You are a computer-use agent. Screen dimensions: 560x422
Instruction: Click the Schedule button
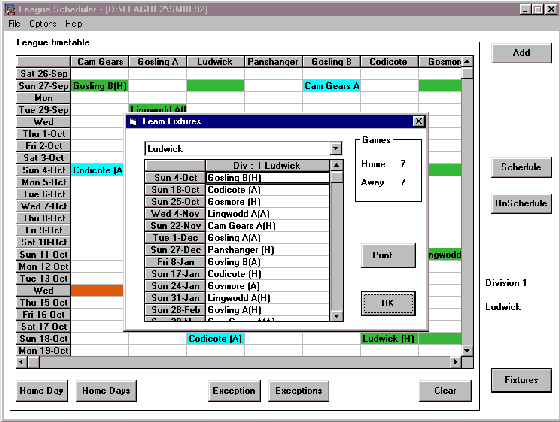click(521, 167)
